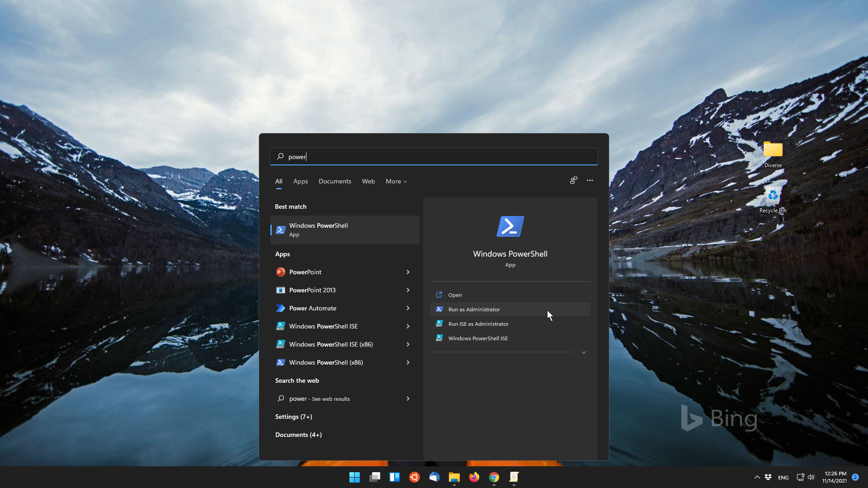This screenshot has height=488, width=868.
Task: Open the three-dots options menu
Action: click(x=590, y=180)
